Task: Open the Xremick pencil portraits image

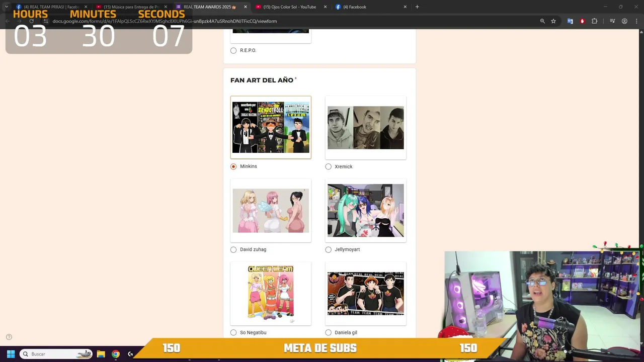Action: click(x=366, y=128)
